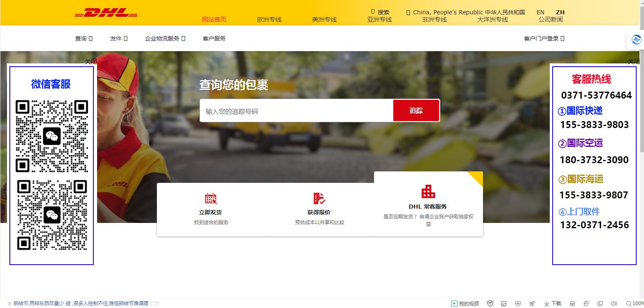Click the ①国际快递 label
Screen dimensions: 644x308
[580, 111]
